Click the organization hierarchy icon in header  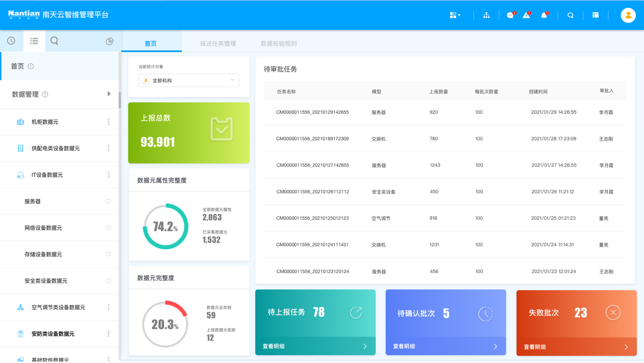pos(486,15)
